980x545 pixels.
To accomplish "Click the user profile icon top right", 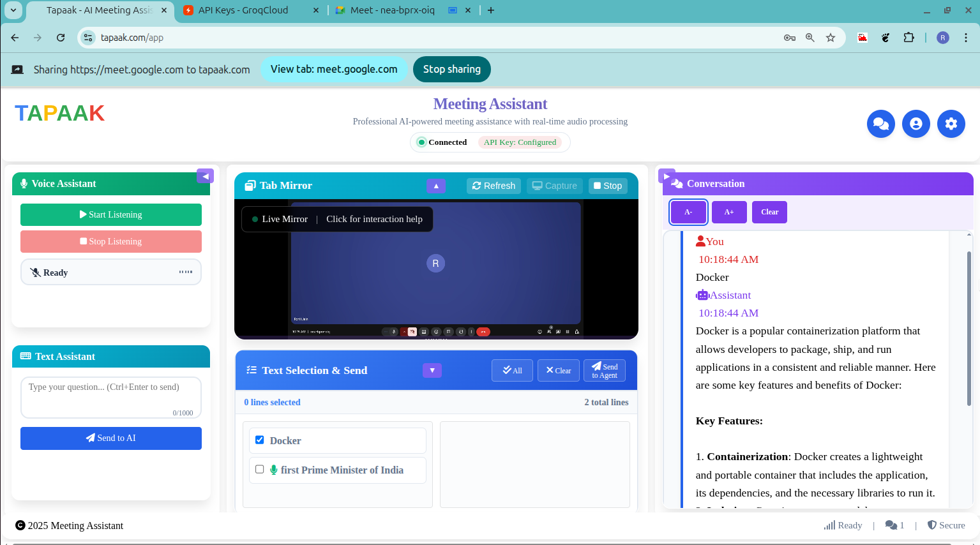I will click(916, 124).
